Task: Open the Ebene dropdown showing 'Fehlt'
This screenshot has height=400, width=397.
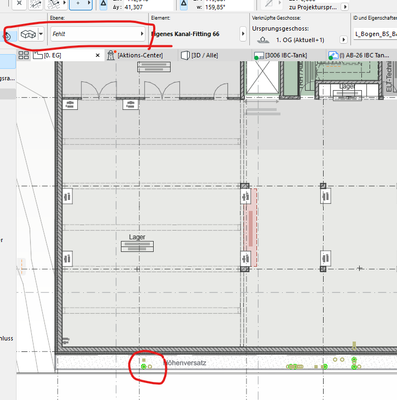Action: [x=98, y=34]
